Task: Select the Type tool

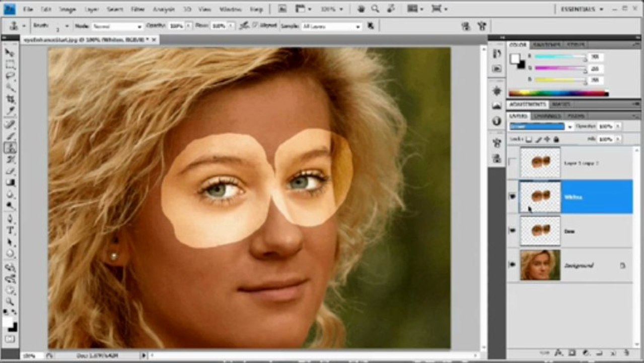Action: 10,231
